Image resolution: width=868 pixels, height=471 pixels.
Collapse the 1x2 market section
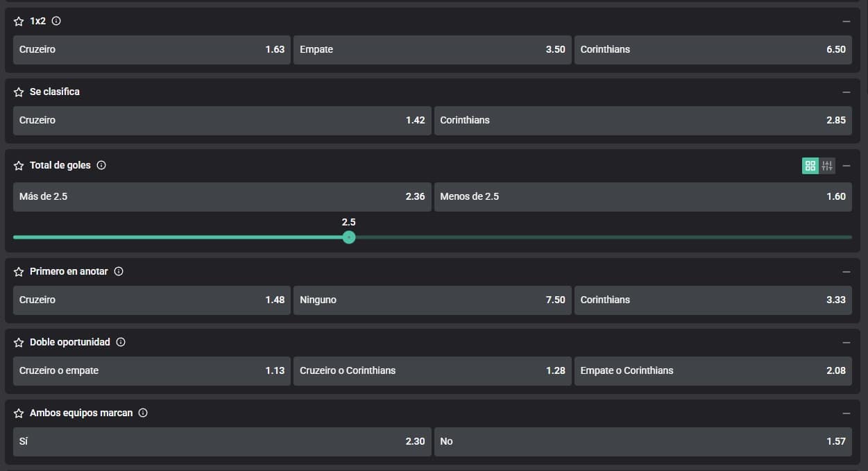(x=846, y=22)
